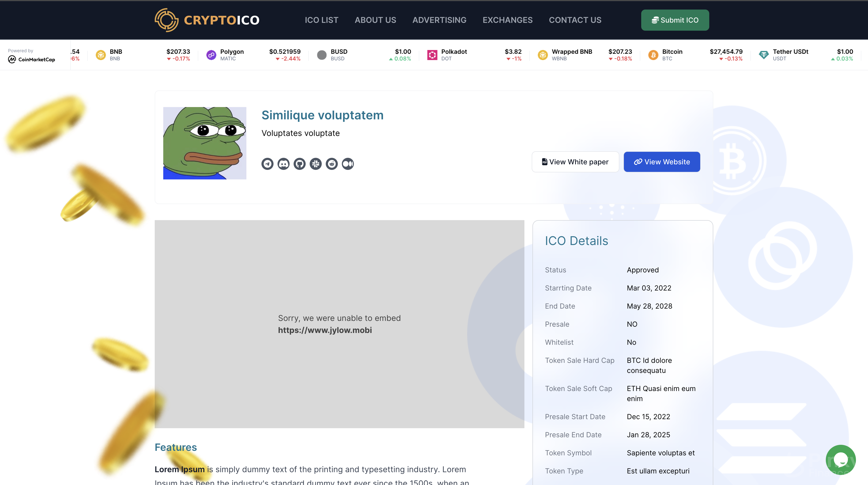Scroll the cryptocurrency price ticker
Screen dimensions: 868x485
[434, 55]
